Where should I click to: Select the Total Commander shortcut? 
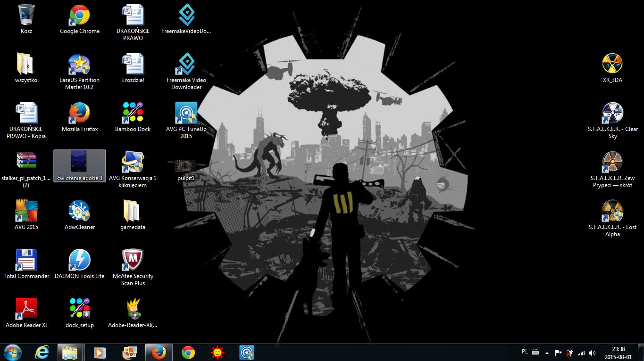pyautogui.click(x=26, y=265)
